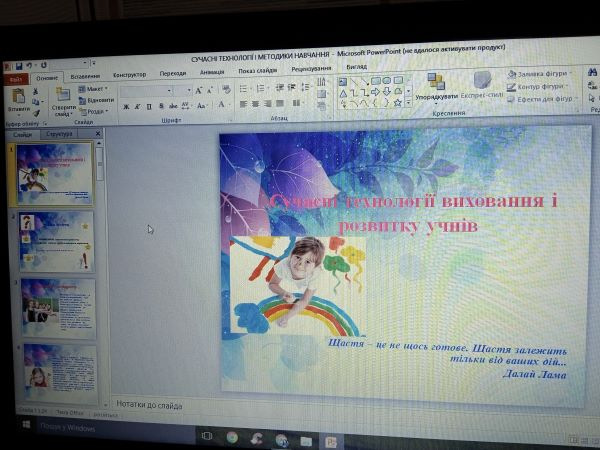Toggle italic (К) formatting

click(137, 107)
